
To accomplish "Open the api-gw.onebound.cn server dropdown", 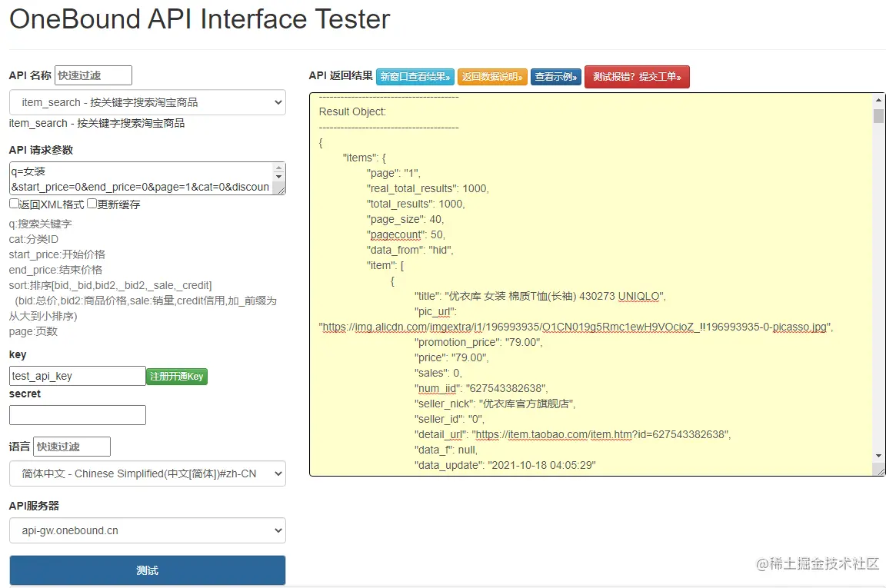I will [x=147, y=530].
